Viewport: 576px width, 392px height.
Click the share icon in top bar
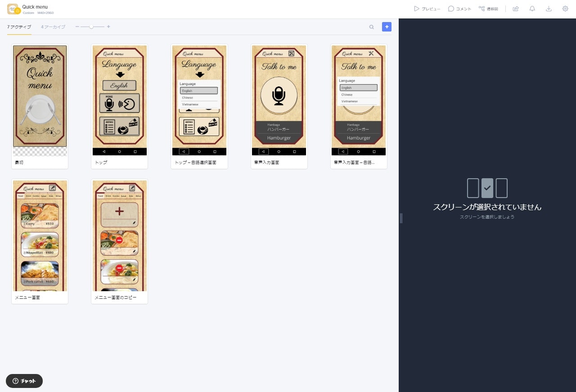pos(516,9)
